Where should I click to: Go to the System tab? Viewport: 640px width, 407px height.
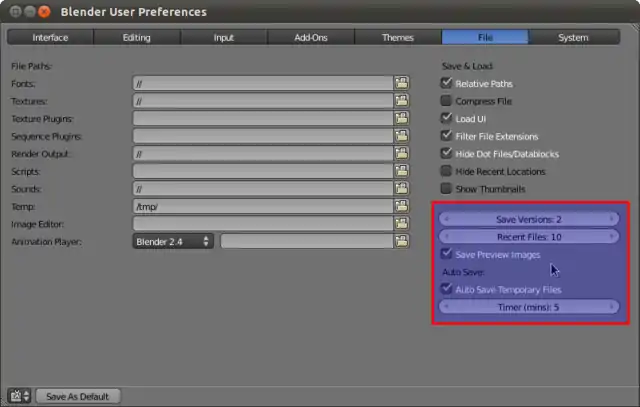click(x=573, y=37)
